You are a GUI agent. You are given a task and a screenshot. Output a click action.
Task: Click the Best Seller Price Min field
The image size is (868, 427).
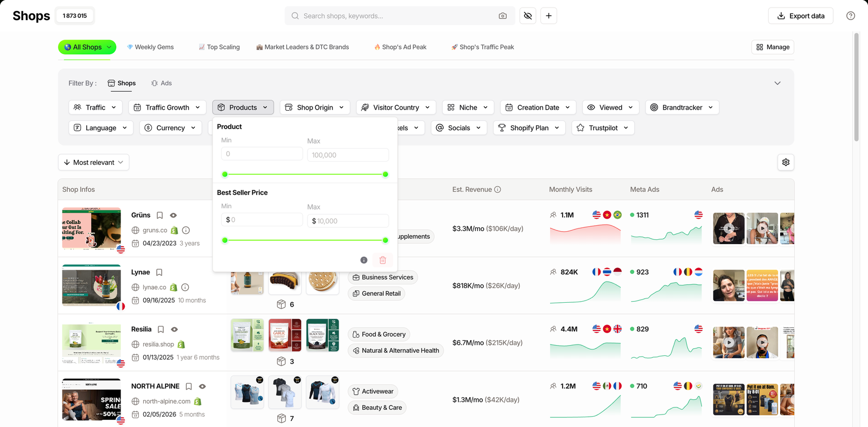262,220
